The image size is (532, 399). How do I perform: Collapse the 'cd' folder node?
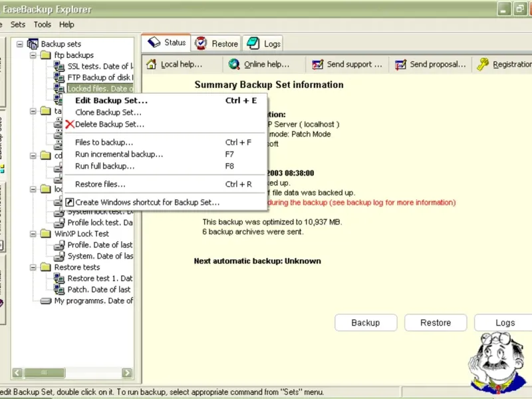coord(33,156)
